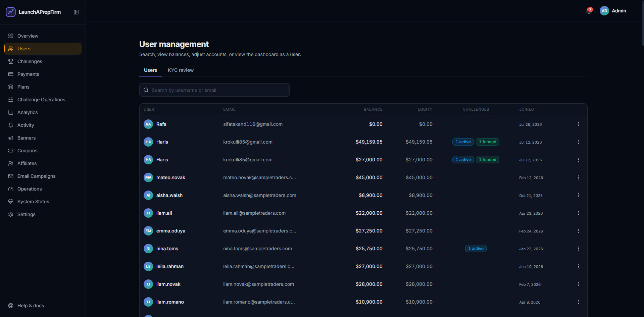The image size is (644, 317).
Task: Click 1 funded badge in Haris $49,159.95 row
Action: click(x=487, y=142)
